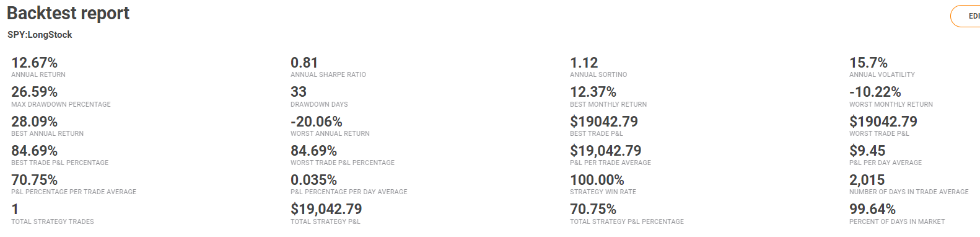Click the 28.09% best annual return
The height and width of the screenshot is (237, 980).
(34, 122)
